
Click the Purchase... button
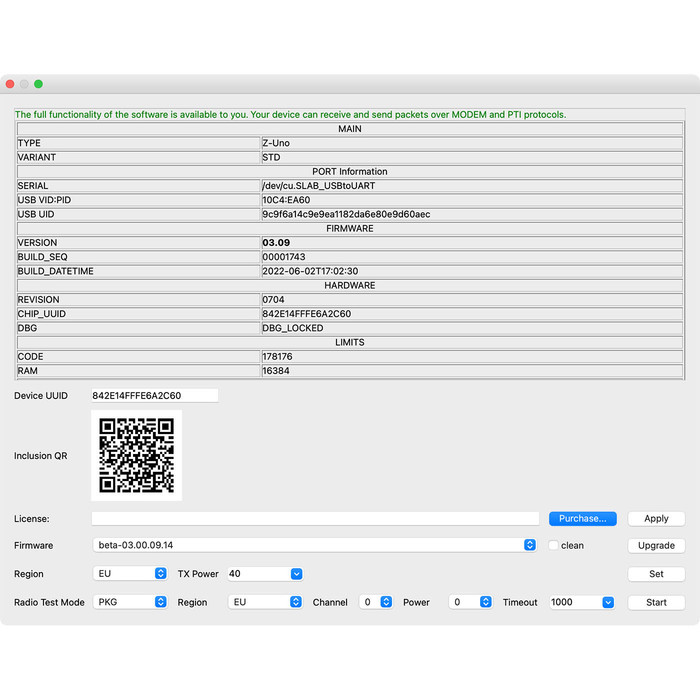pos(582,519)
